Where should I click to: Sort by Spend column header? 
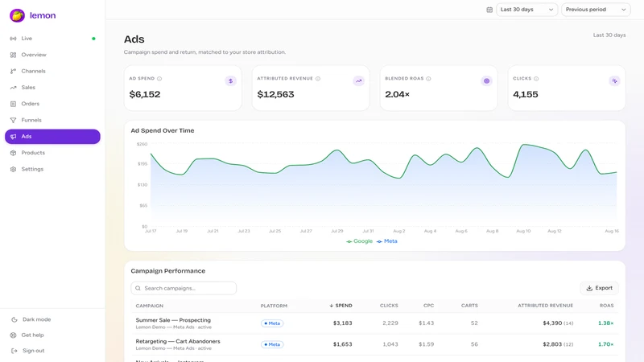coord(341,306)
